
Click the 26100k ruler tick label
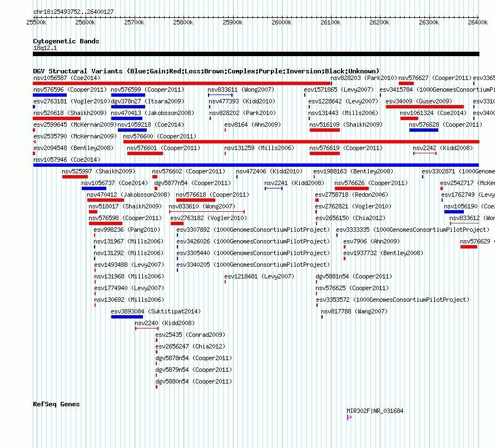(330, 22)
